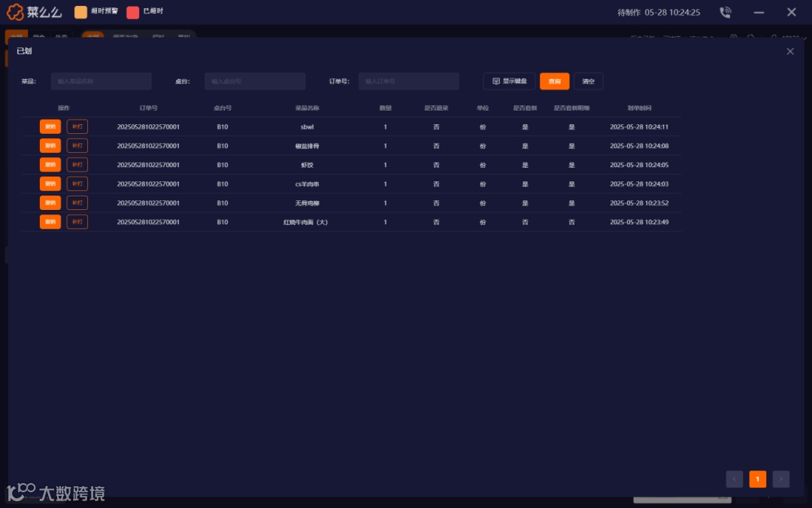
Task: Click timestamp 2025-05-28 10:23:52
Action: (x=639, y=203)
